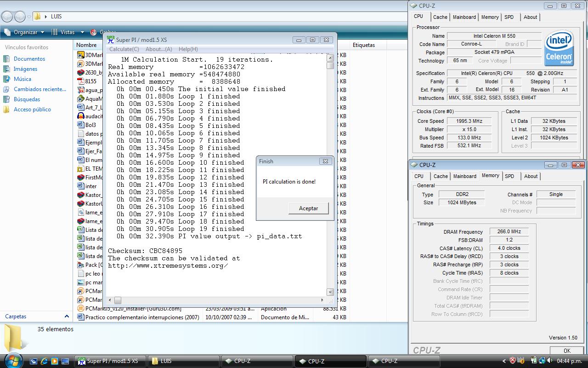This screenshot has height=368, width=588.
Task: Open the Vistas dropdown arrow
Action: [x=82, y=32]
